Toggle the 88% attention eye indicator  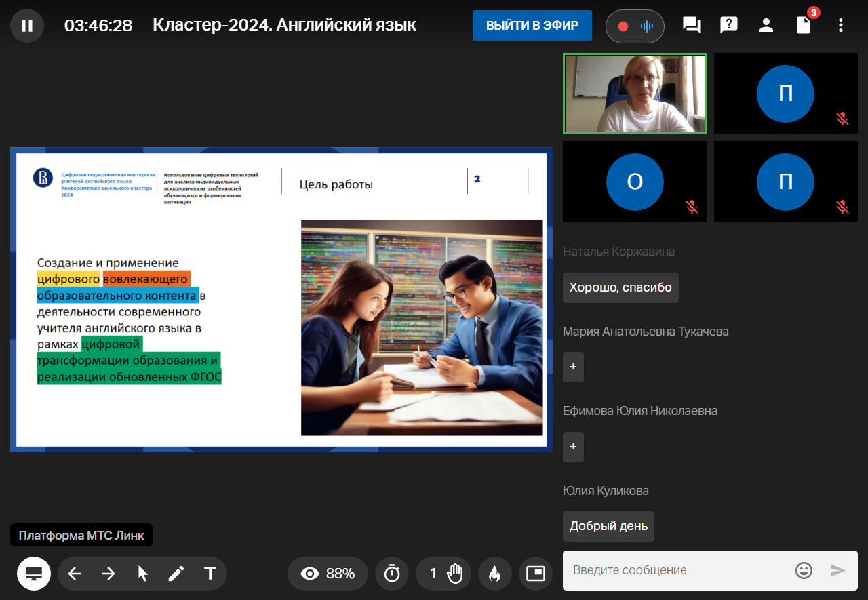coord(328,574)
